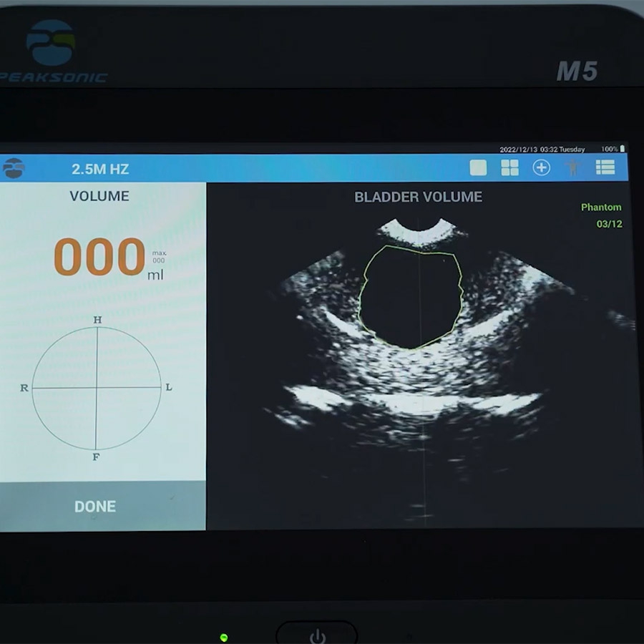Image resolution: width=644 pixels, height=644 pixels.
Task: Tap the F marker on the crosshair
Action: click(x=97, y=457)
